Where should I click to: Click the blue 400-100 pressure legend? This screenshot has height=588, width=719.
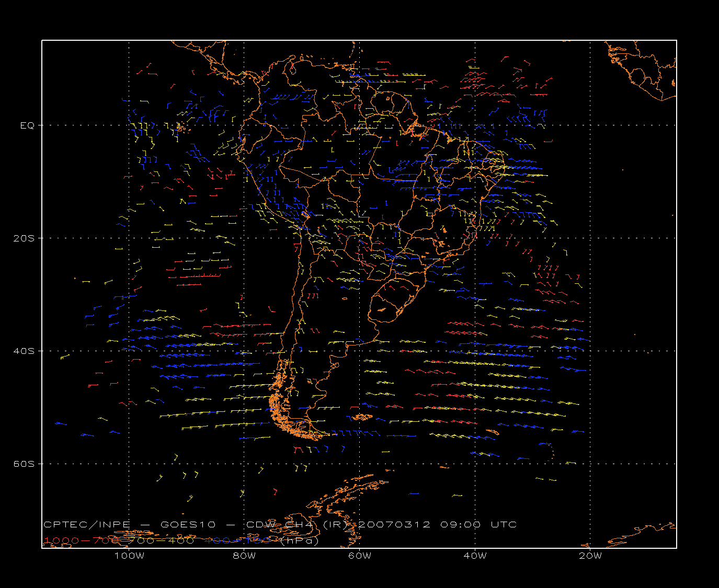[238, 540]
